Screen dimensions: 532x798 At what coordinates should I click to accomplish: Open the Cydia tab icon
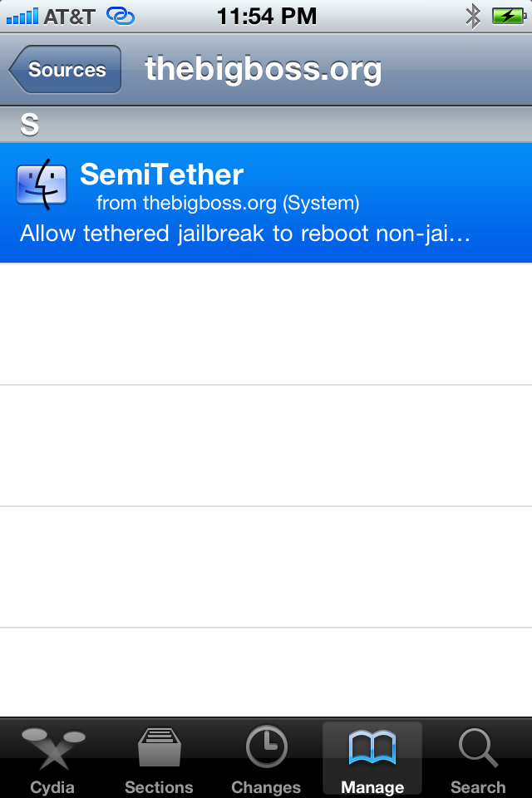[52, 748]
